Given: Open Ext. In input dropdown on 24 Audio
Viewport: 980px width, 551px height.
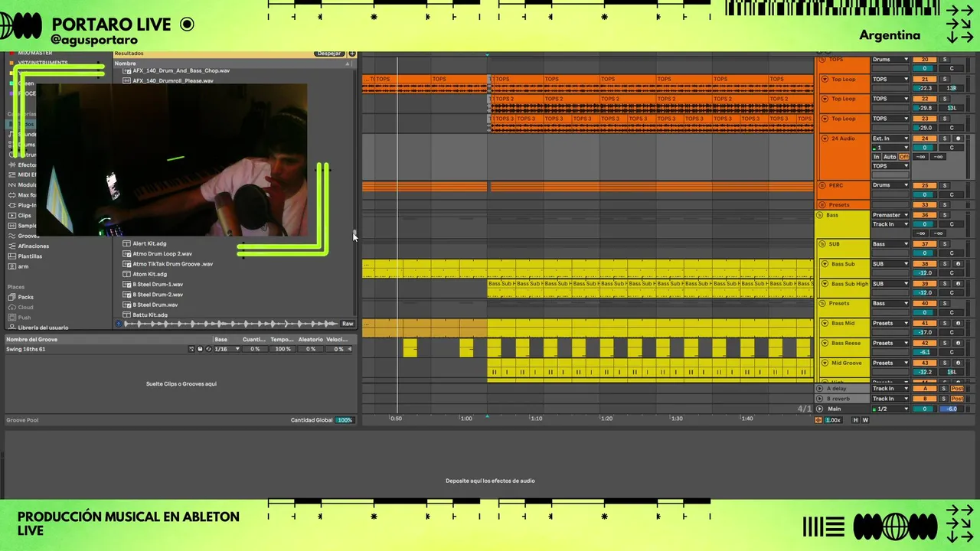Looking at the screenshot, I should pyautogui.click(x=890, y=139).
